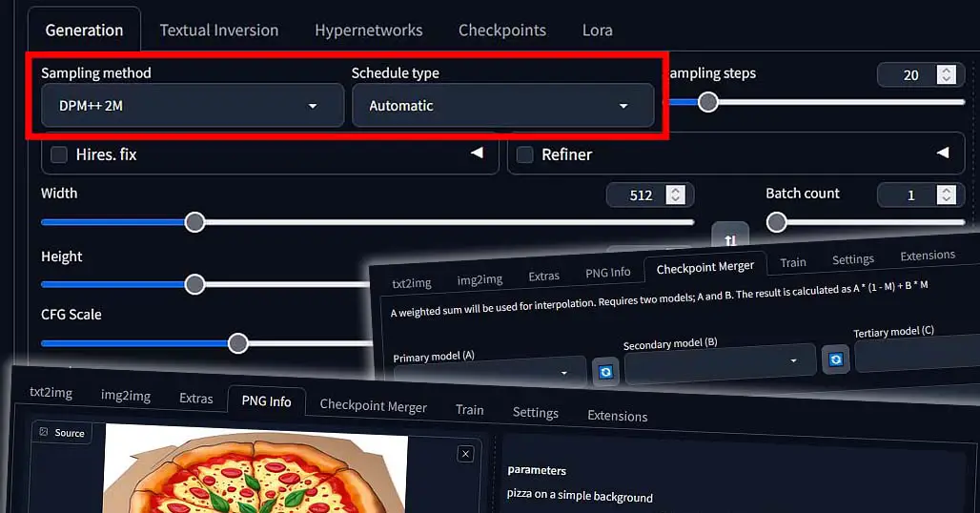Image resolution: width=980 pixels, height=513 pixels.
Task: Click the 'pizza on a simple background' parameters text
Action: point(580,495)
